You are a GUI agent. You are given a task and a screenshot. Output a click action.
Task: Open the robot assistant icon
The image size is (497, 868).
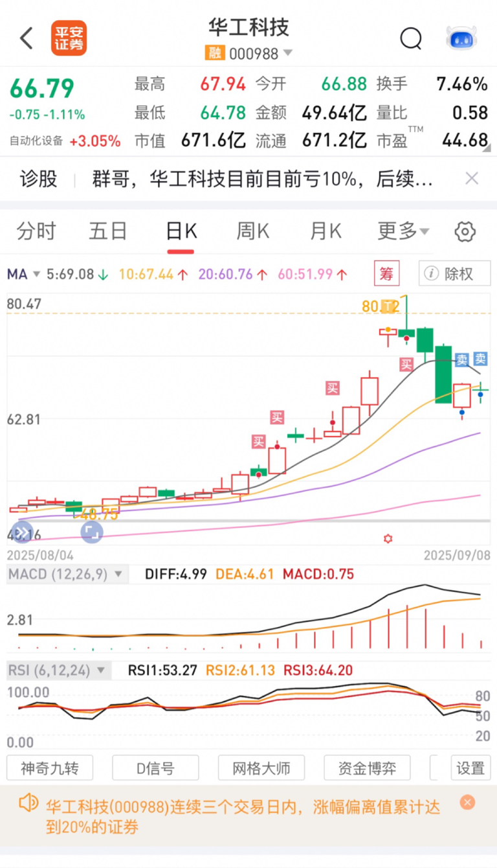(x=461, y=38)
